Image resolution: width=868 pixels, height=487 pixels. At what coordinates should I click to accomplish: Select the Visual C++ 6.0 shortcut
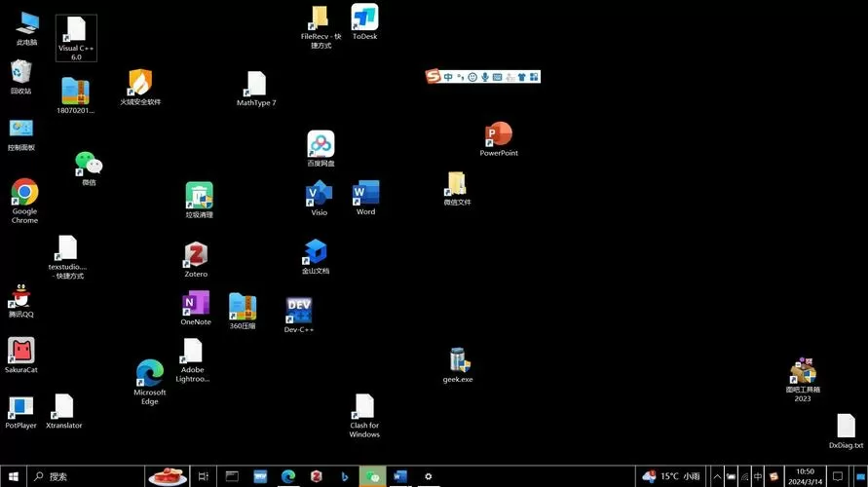click(x=76, y=38)
